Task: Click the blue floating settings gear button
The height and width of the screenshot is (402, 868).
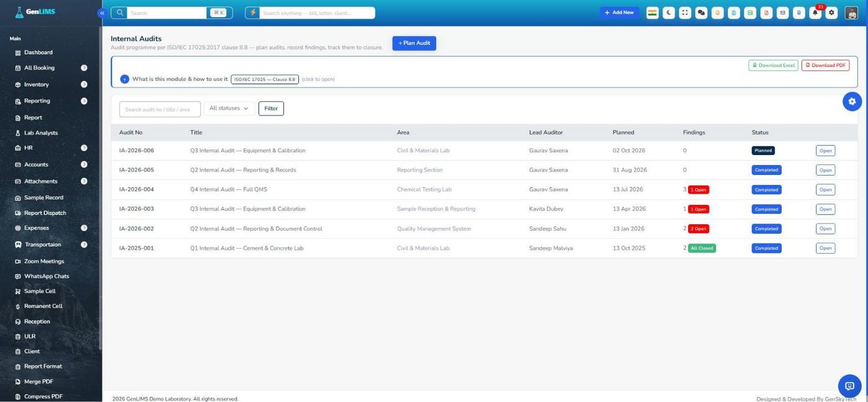Action: pyautogui.click(x=852, y=101)
